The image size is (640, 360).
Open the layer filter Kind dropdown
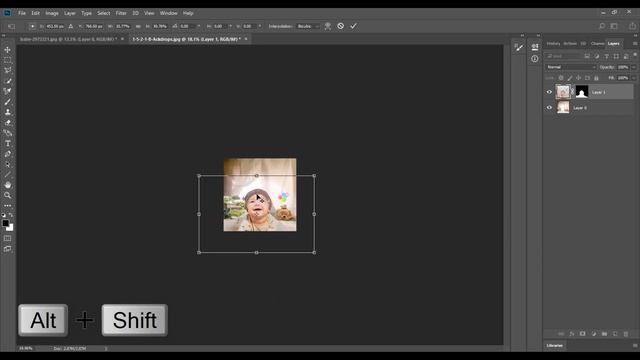point(563,56)
